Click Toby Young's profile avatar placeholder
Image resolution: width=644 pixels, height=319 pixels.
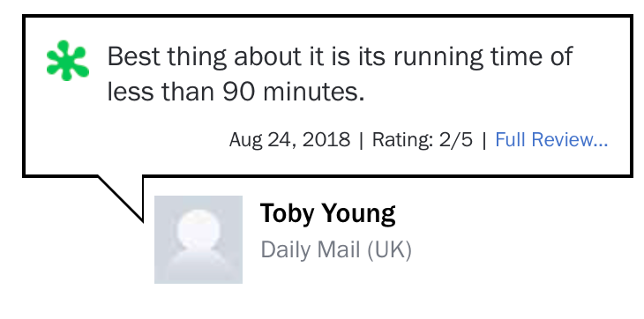click(198, 240)
